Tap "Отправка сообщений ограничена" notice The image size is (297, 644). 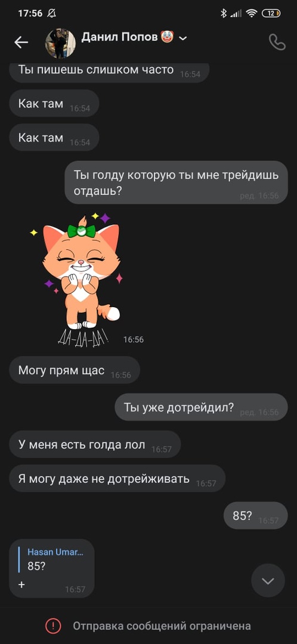162,626
